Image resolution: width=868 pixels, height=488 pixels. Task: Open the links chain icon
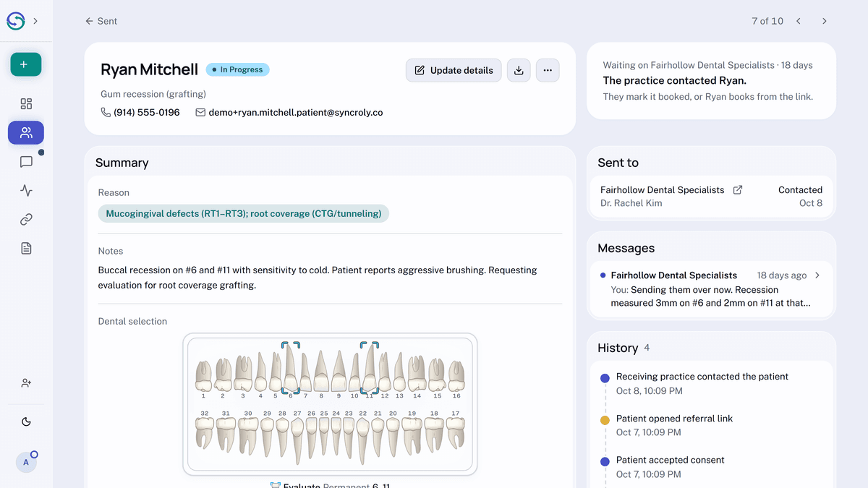click(x=26, y=220)
